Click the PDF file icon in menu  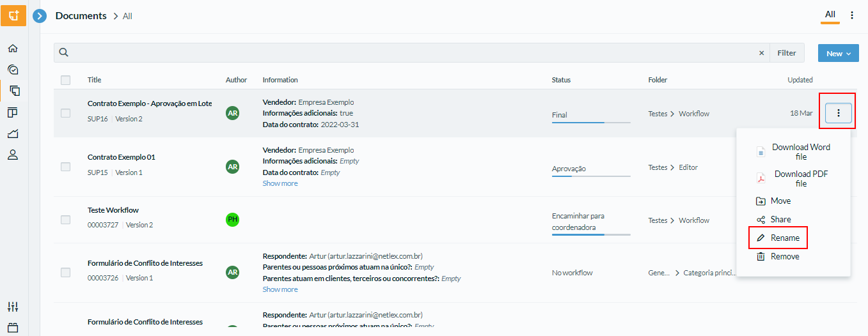click(761, 179)
